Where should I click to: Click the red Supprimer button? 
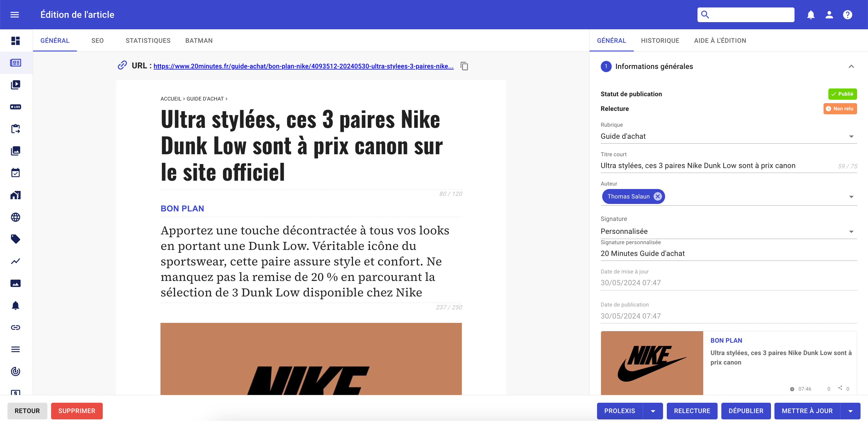(76, 411)
